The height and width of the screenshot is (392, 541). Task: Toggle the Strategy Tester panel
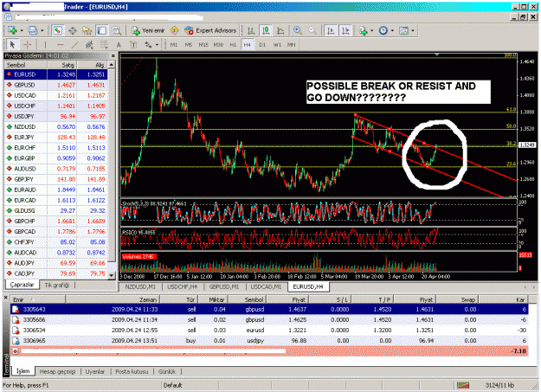click(x=116, y=30)
